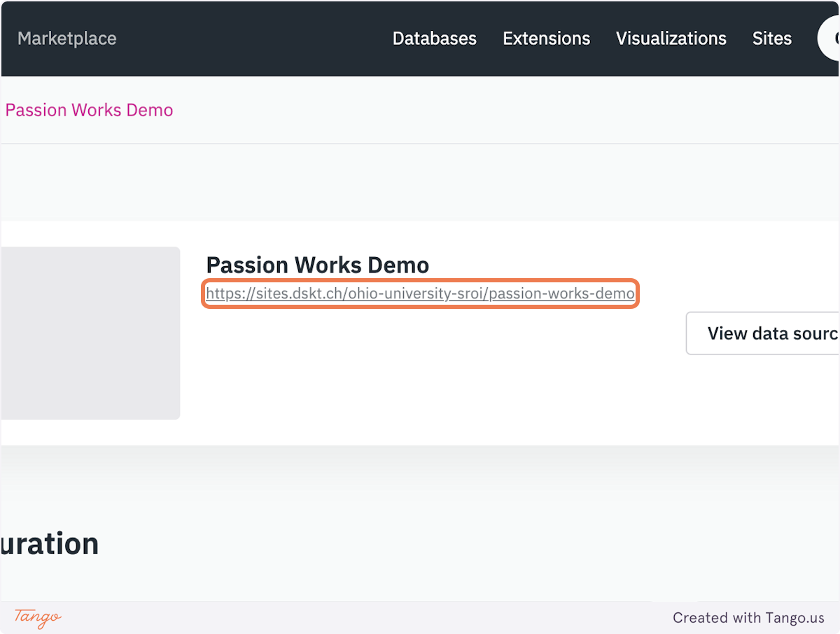The height and width of the screenshot is (634, 840).
Task: Click the View data source button
Action: point(762,333)
